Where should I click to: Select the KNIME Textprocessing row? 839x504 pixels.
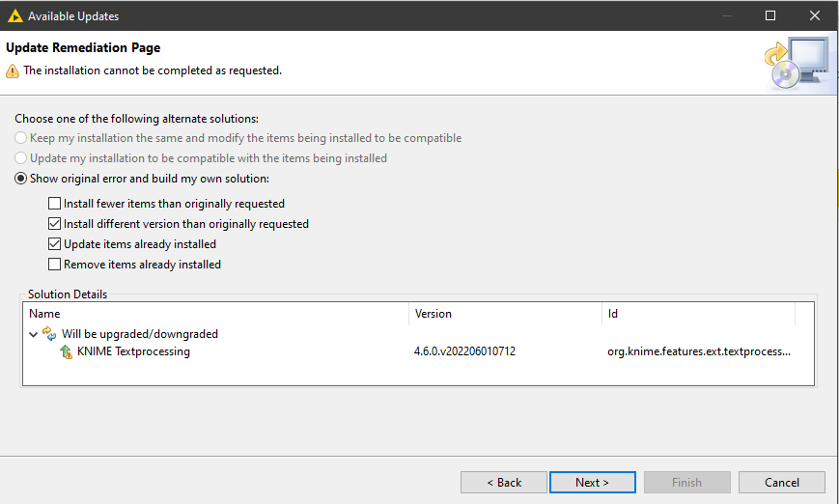click(418, 351)
